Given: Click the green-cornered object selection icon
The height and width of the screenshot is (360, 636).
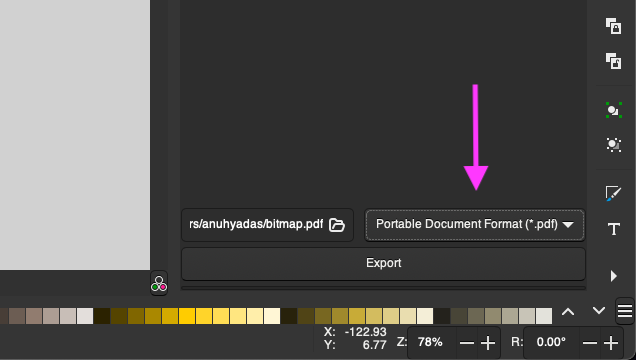Looking at the screenshot, I should point(614,110).
